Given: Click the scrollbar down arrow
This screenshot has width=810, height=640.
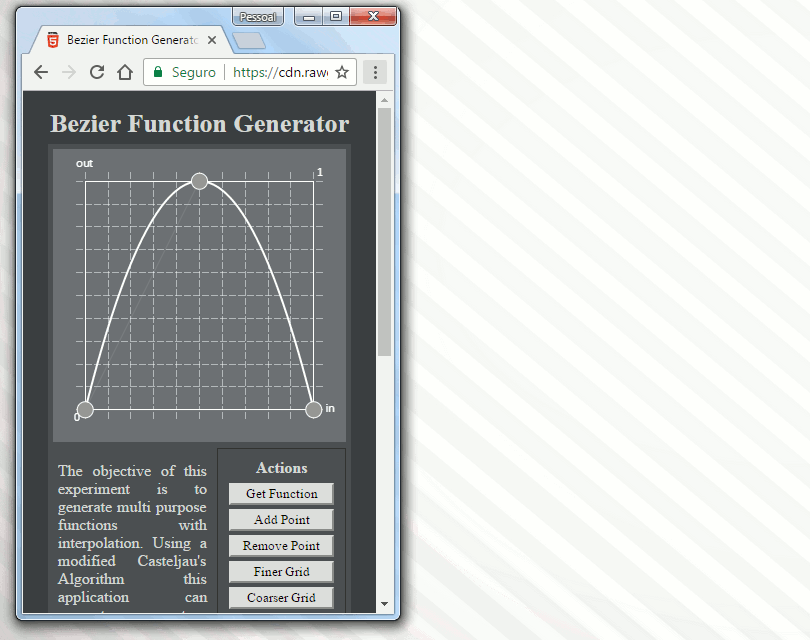Looking at the screenshot, I should (385, 604).
